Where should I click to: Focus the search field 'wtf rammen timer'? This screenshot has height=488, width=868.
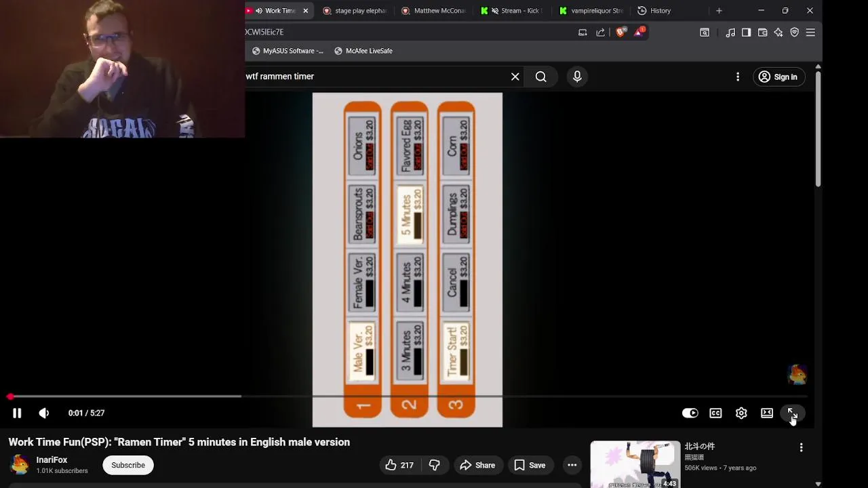pos(376,77)
